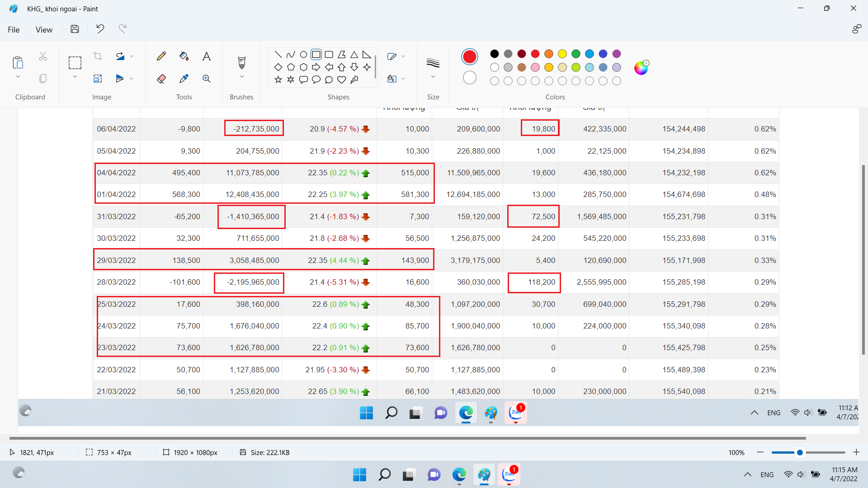Pick the orange color swatch
Image resolution: width=868 pixels, height=488 pixels.
(x=549, y=54)
